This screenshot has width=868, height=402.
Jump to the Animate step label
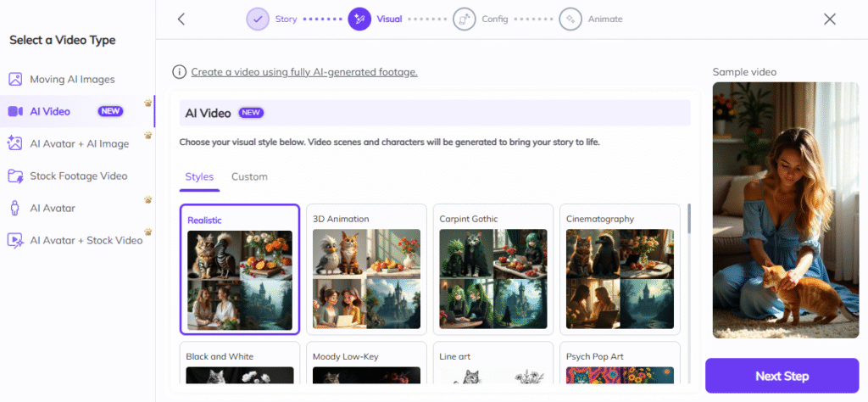[x=605, y=20]
